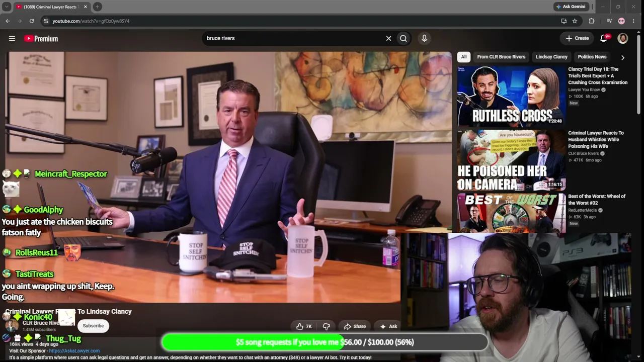This screenshot has height=362, width=644.
Task: Open YouTube notifications bell
Action: (604, 38)
